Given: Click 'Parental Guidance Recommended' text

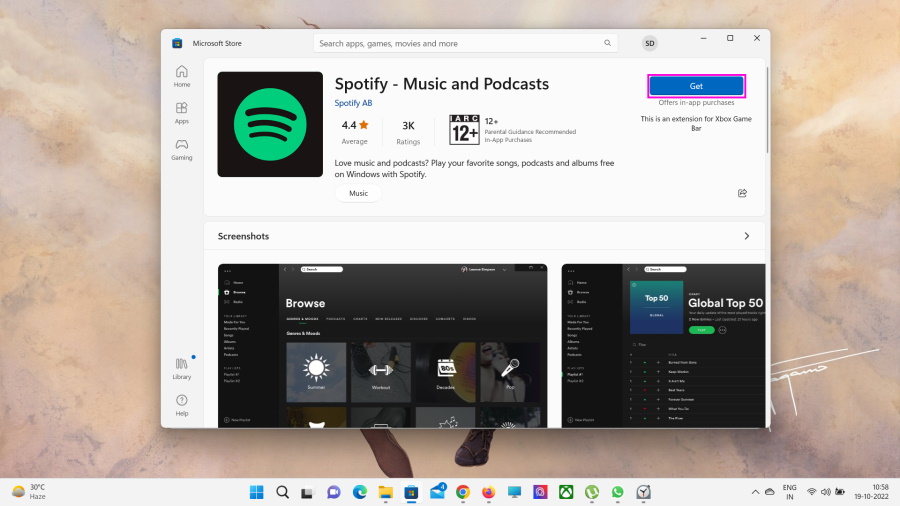Looking at the screenshot, I should point(530,132).
